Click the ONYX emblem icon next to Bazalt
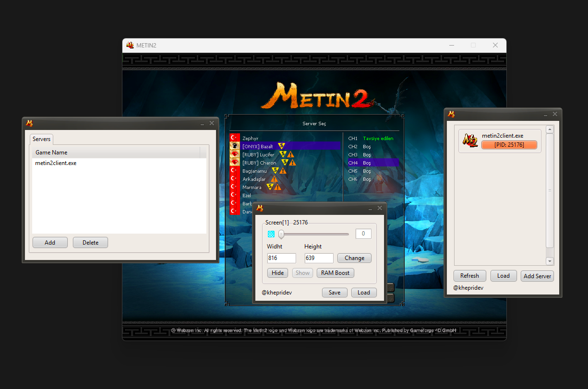 [234, 146]
